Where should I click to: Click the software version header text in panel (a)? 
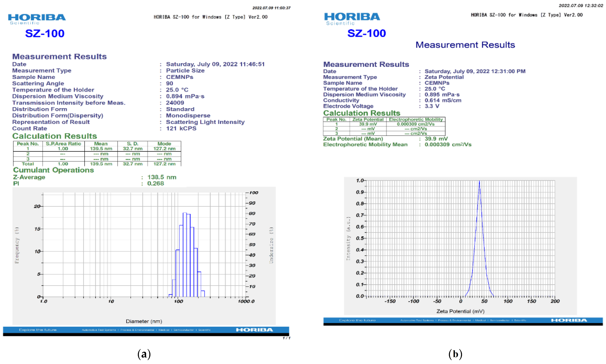tap(210, 17)
